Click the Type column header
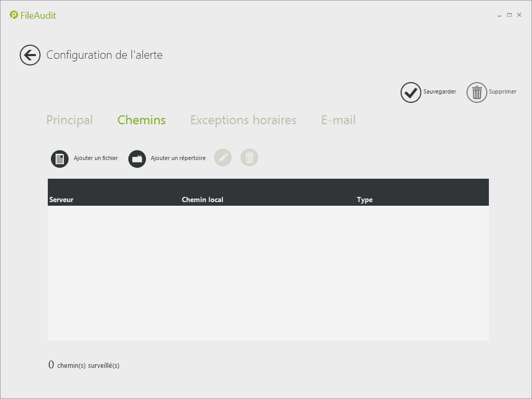The width and height of the screenshot is (532, 399). (365, 199)
